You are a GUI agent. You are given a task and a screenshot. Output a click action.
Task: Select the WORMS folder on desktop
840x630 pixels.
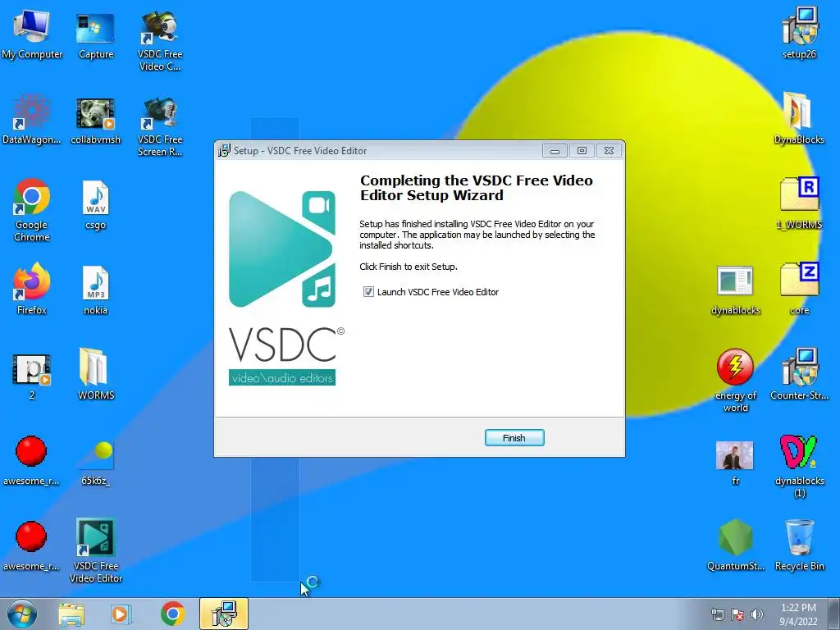click(x=95, y=374)
